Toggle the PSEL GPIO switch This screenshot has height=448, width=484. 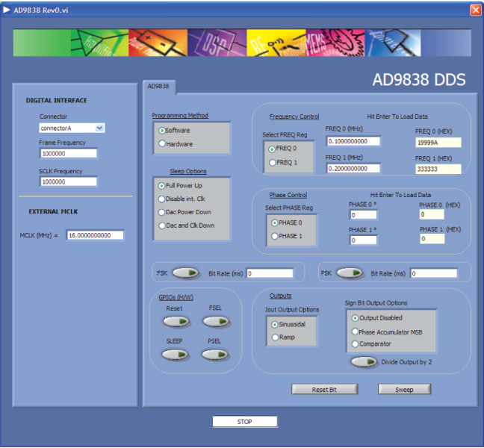[214, 354]
